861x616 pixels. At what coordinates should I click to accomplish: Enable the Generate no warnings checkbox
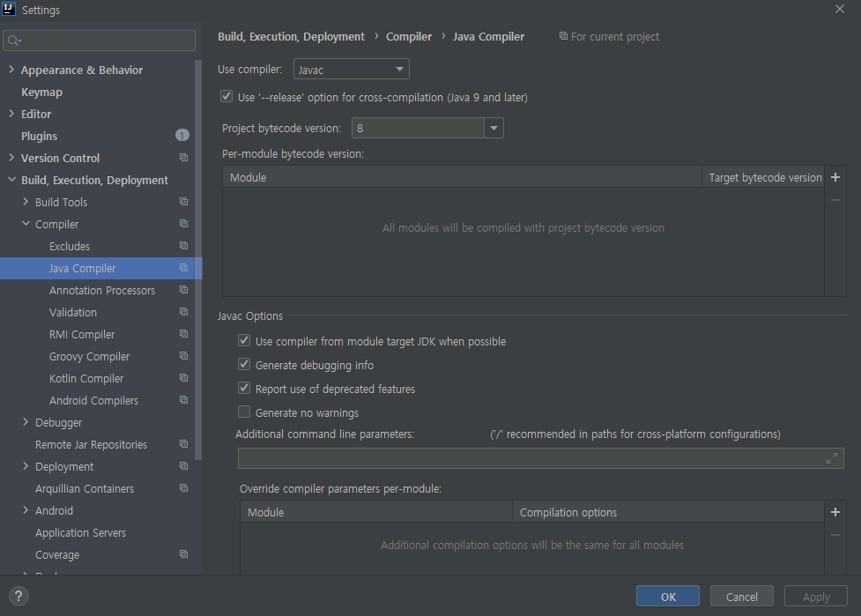244,412
